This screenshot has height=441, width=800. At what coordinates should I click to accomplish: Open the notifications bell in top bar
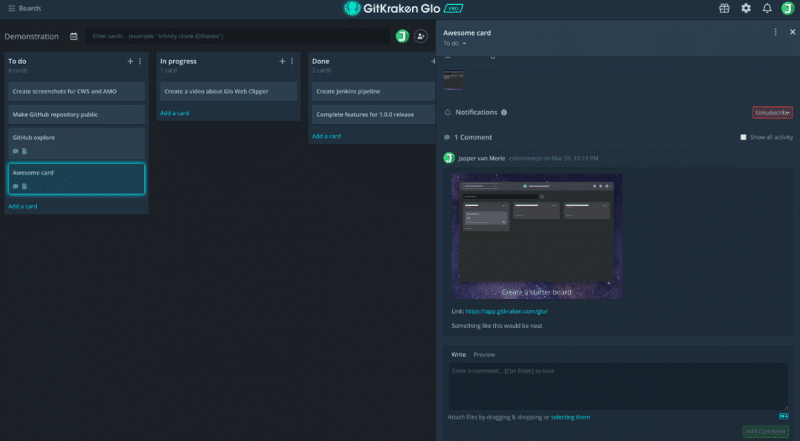[x=767, y=8]
